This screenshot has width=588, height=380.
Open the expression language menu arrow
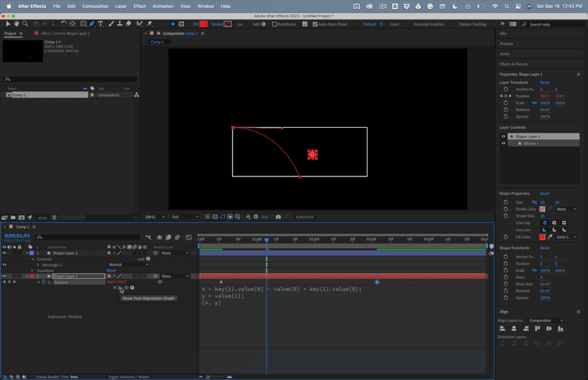pyautogui.click(x=132, y=288)
